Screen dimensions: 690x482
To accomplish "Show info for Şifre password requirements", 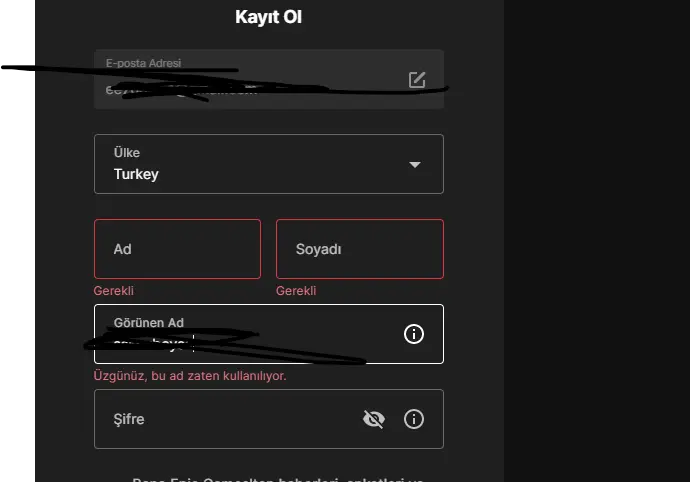I will [x=414, y=419].
